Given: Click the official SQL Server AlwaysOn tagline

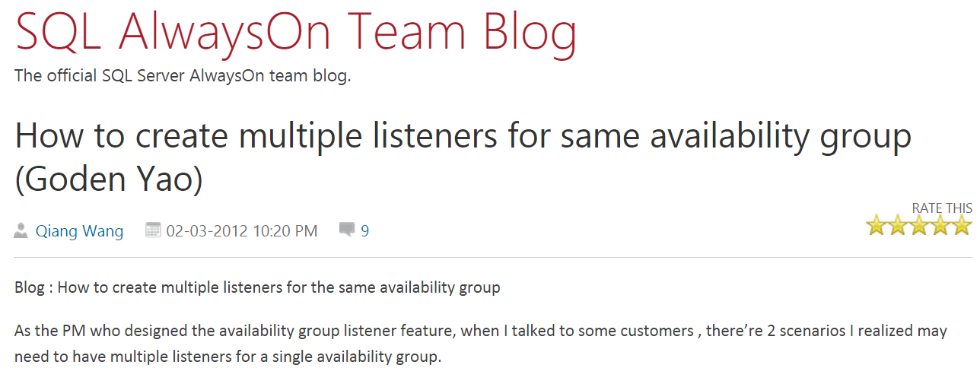Looking at the screenshot, I should [x=183, y=76].
